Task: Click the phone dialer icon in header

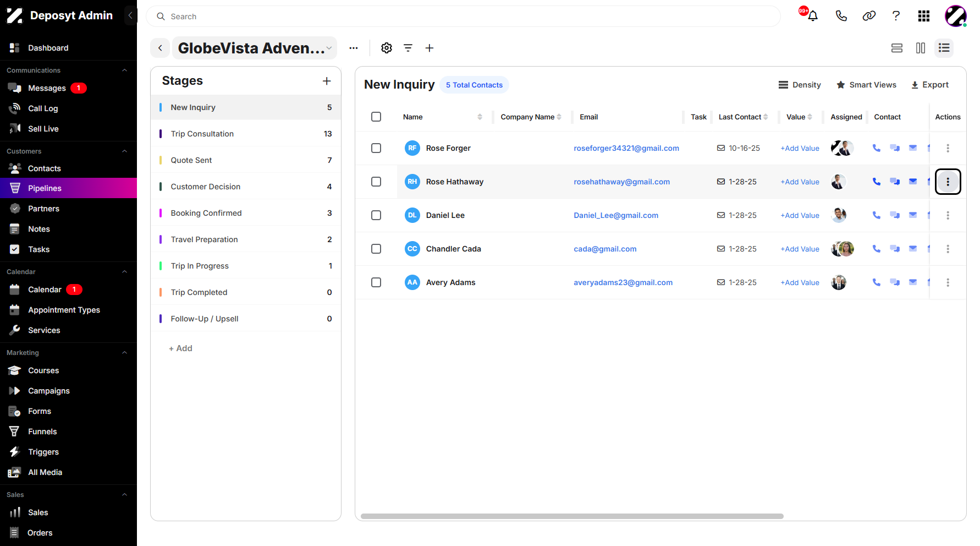Action: [x=841, y=16]
